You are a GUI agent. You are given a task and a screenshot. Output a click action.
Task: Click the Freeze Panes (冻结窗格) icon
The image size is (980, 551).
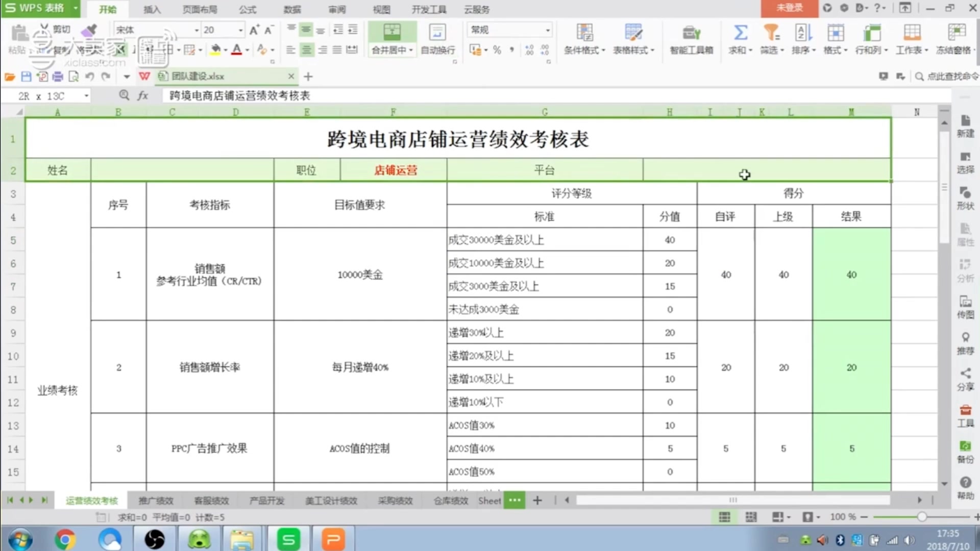point(957,33)
